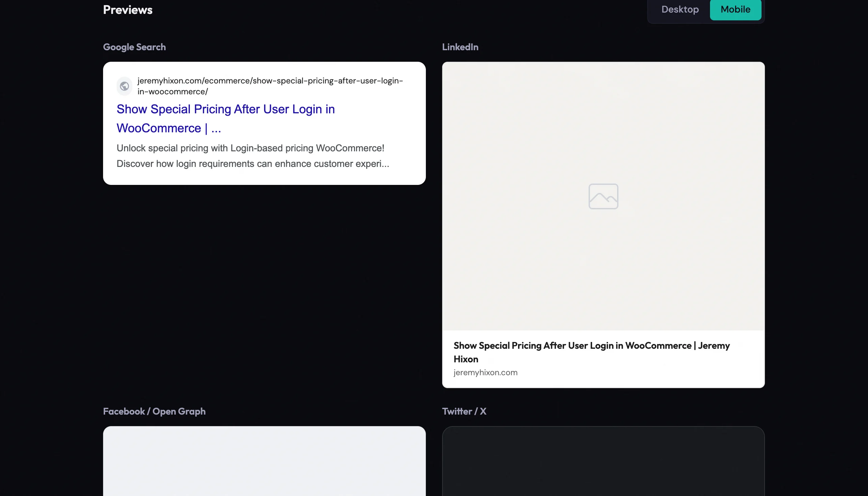Click the LinkedIn preview card footer area

(603, 358)
